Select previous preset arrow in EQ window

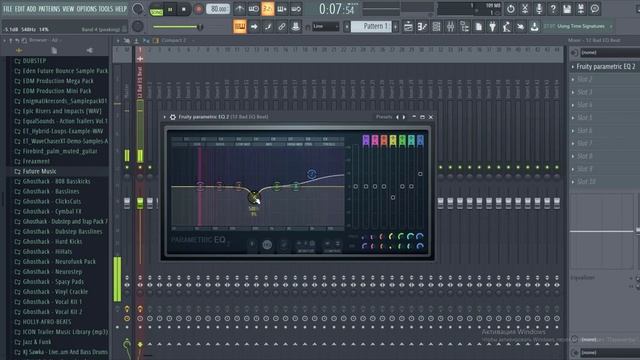[x=398, y=117]
